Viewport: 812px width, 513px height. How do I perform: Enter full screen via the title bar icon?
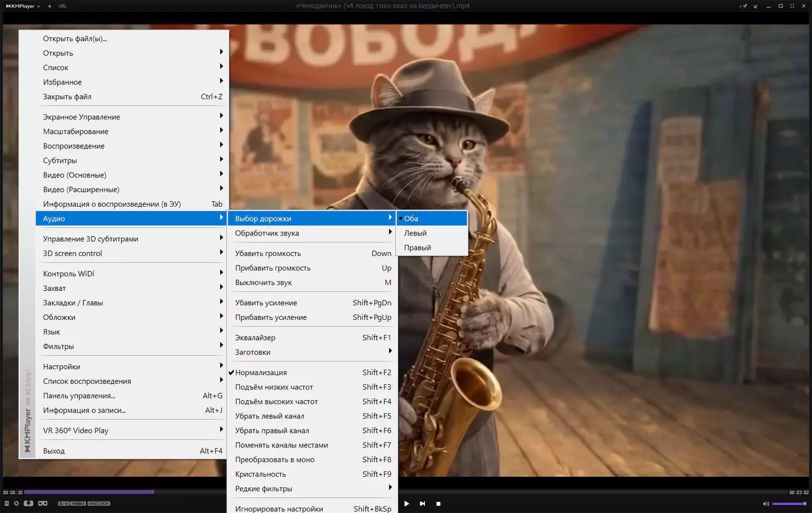(792, 6)
